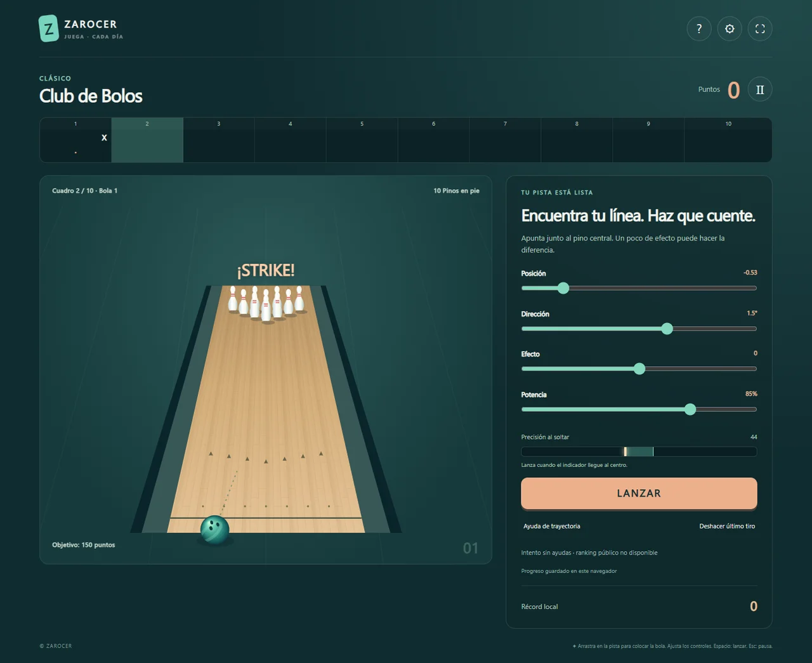Click the ZAROCER brand name

tap(91, 24)
